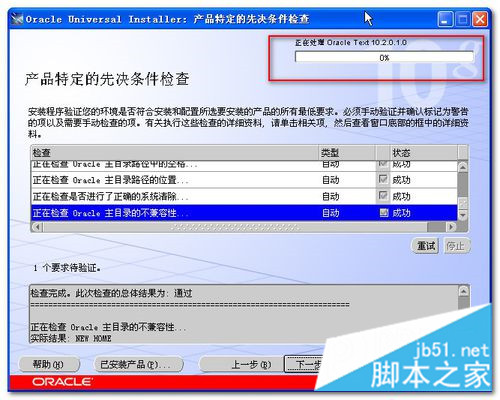Click the 重试 retry button

click(426, 246)
